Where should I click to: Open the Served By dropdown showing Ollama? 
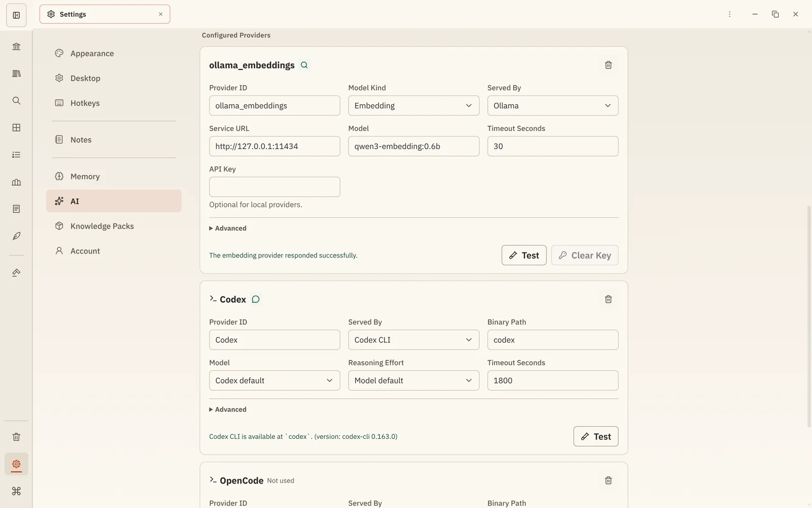coord(553,106)
